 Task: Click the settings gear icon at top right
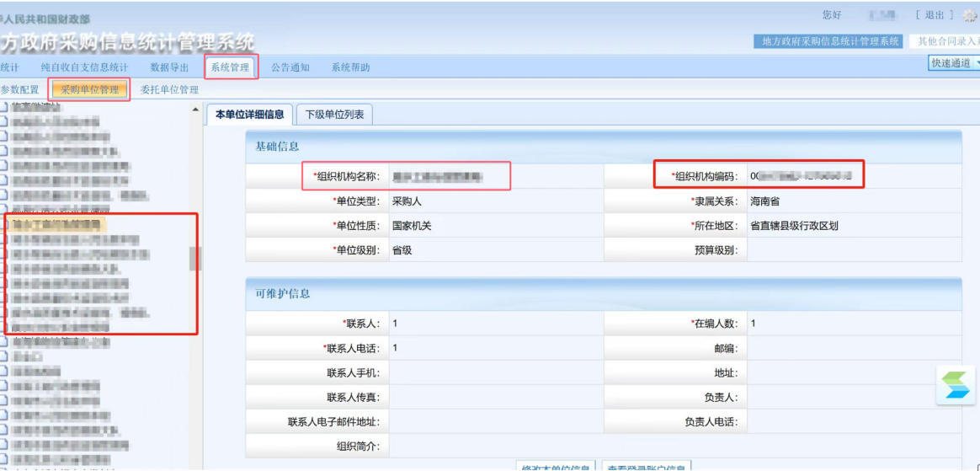click(x=970, y=15)
